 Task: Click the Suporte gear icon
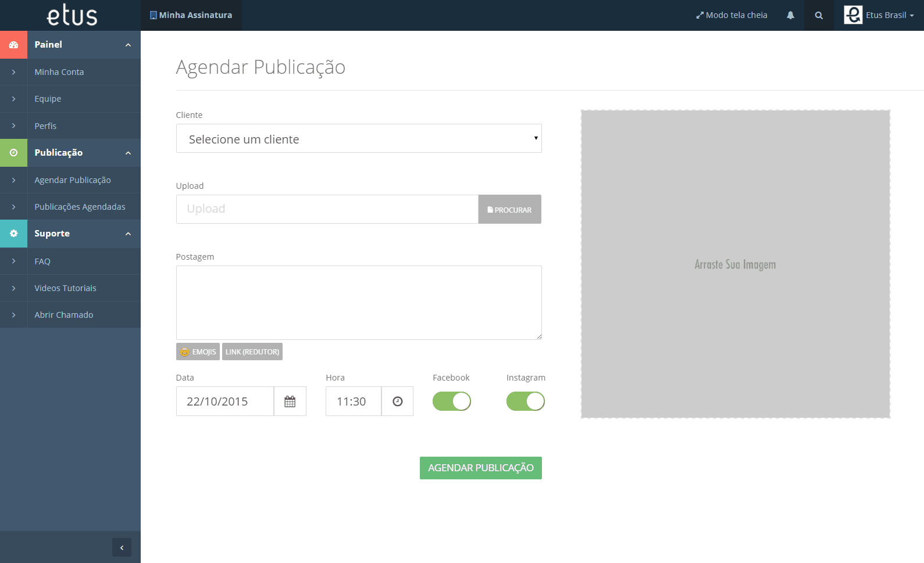coord(13,234)
